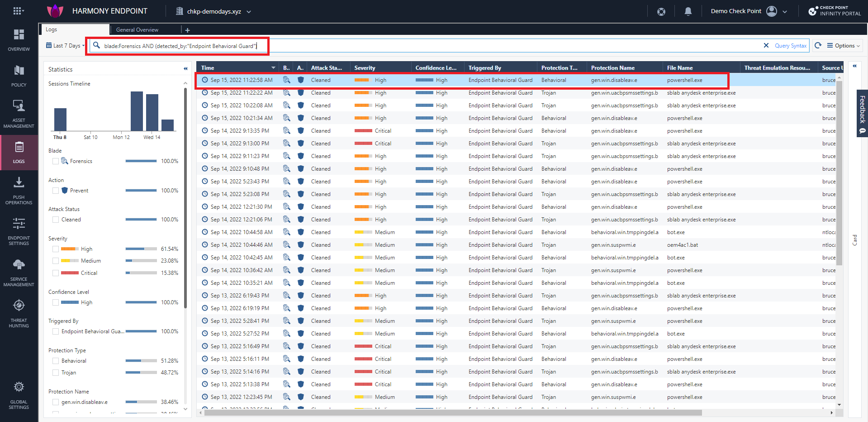Screen dimensions: 868x422
Task: Check the Prevent action filter
Action: [x=56, y=191]
